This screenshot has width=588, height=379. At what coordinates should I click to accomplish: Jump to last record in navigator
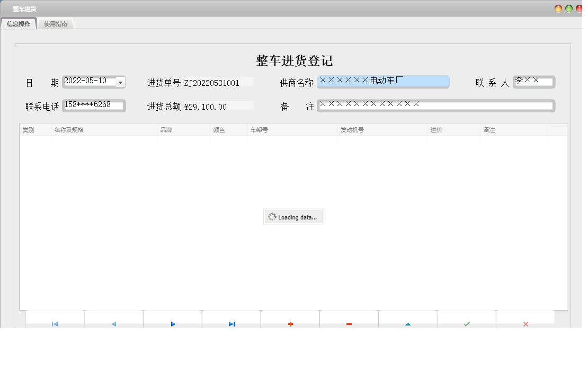point(231,324)
